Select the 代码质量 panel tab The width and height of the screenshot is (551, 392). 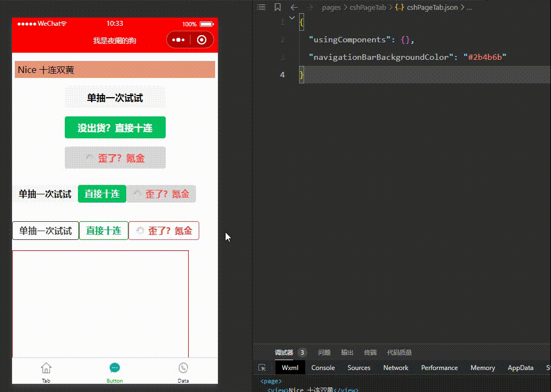click(x=399, y=352)
